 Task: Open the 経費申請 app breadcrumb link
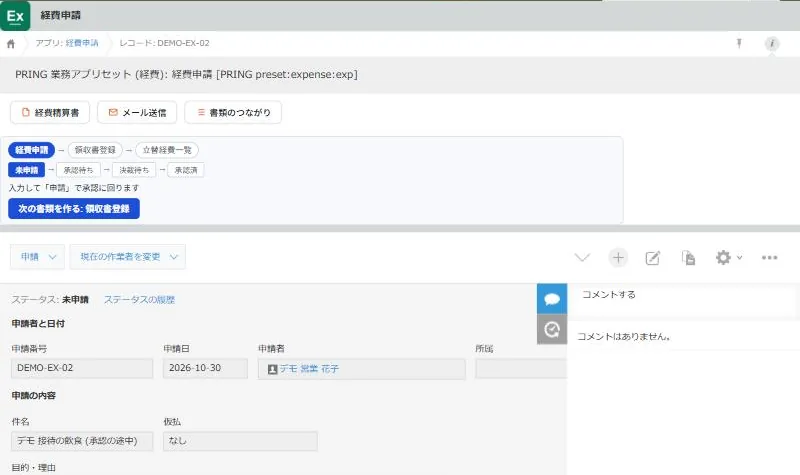[82, 43]
